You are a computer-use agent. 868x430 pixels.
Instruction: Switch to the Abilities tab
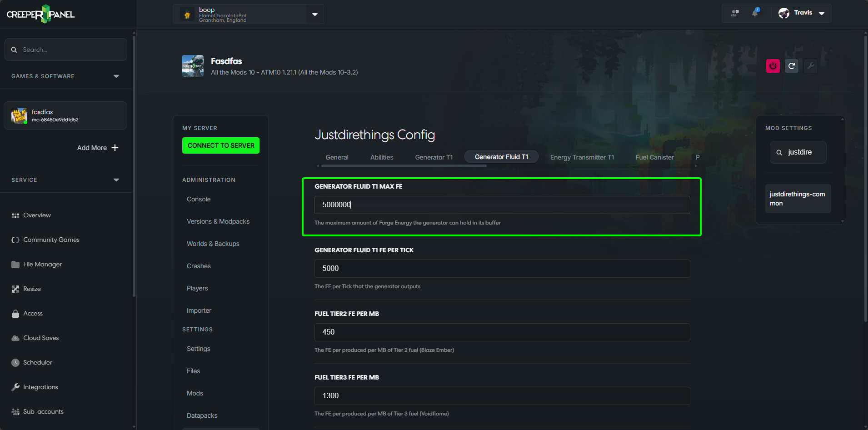coord(382,157)
